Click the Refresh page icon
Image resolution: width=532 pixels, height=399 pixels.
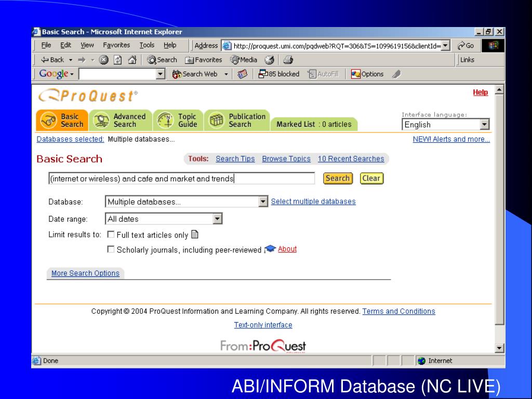(118, 60)
